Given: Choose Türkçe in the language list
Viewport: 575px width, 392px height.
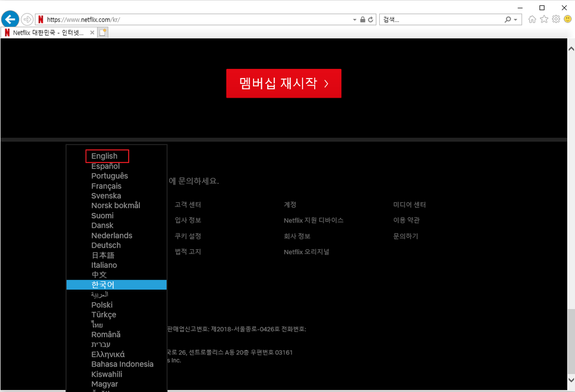Looking at the screenshot, I should click(x=104, y=314).
